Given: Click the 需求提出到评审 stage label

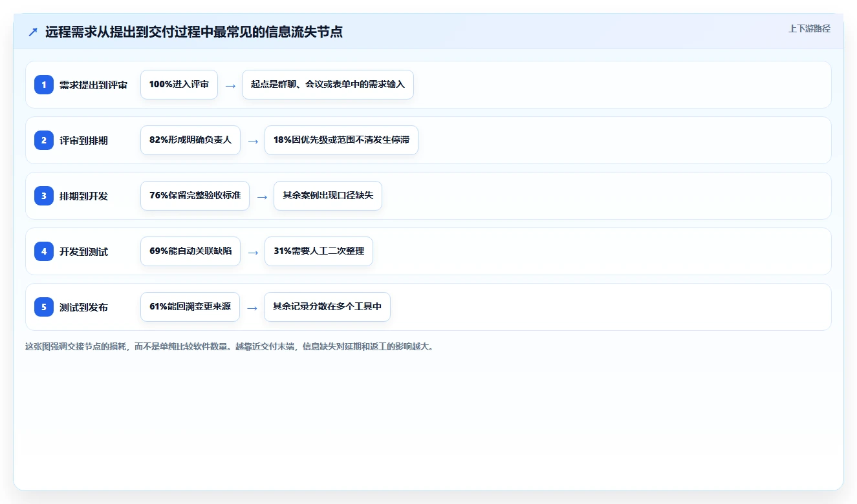Looking at the screenshot, I should pyautogui.click(x=93, y=85).
